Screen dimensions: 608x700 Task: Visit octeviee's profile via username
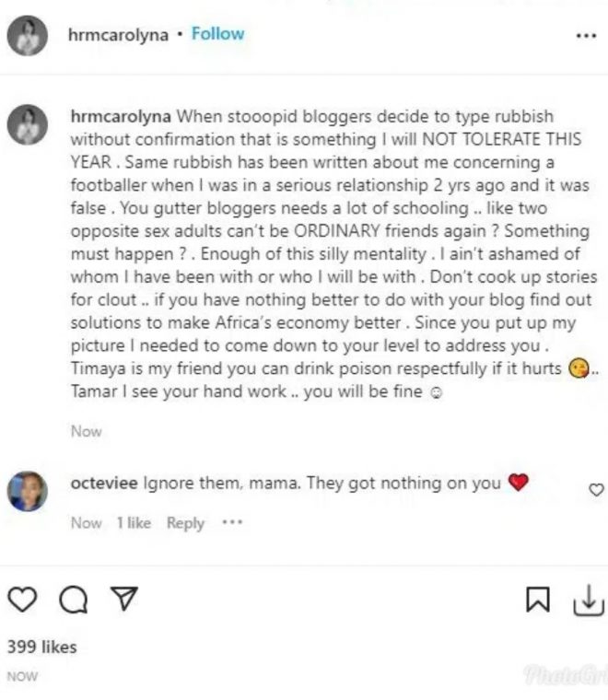105,483
